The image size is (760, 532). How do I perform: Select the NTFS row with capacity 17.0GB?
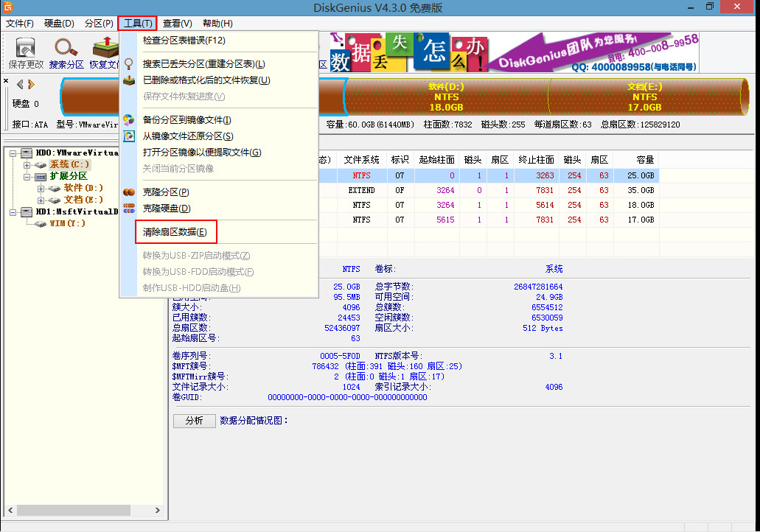[489, 220]
